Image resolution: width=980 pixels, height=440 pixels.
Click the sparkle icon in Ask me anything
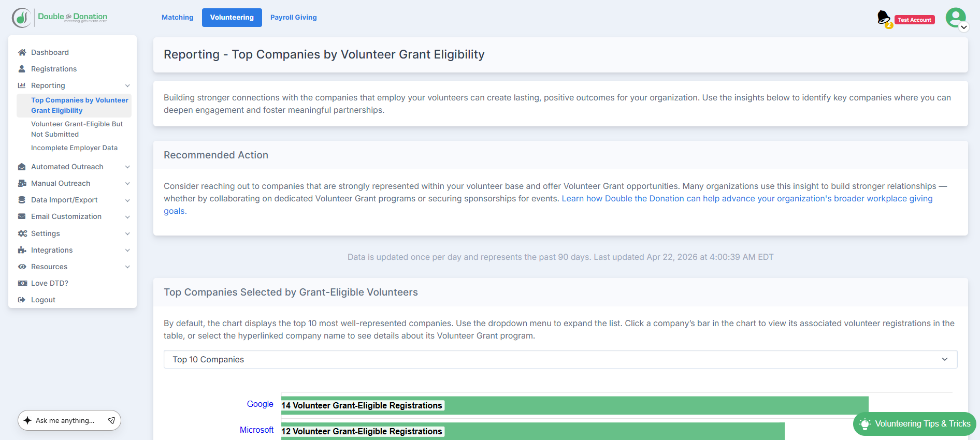[x=28, y=420]
